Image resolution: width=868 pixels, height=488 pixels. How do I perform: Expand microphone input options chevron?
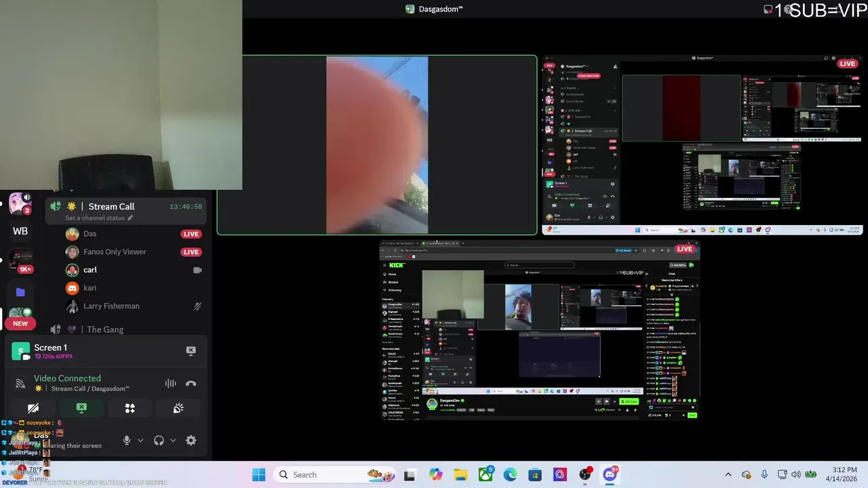click(140, 441)
